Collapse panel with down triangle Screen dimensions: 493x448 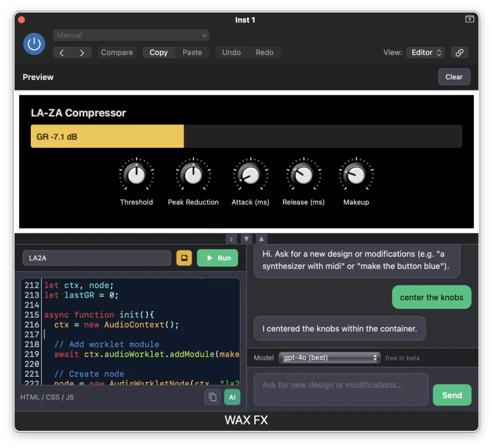pos(246,239)
